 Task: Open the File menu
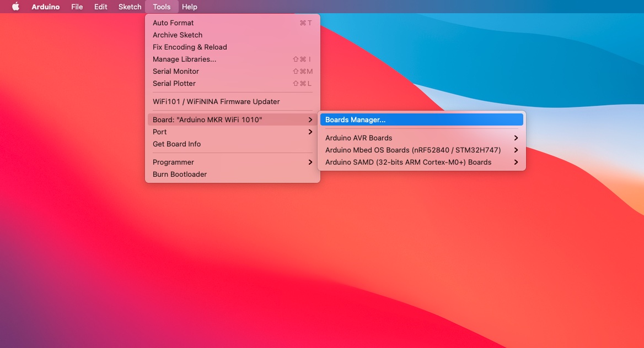coord(77,7)
